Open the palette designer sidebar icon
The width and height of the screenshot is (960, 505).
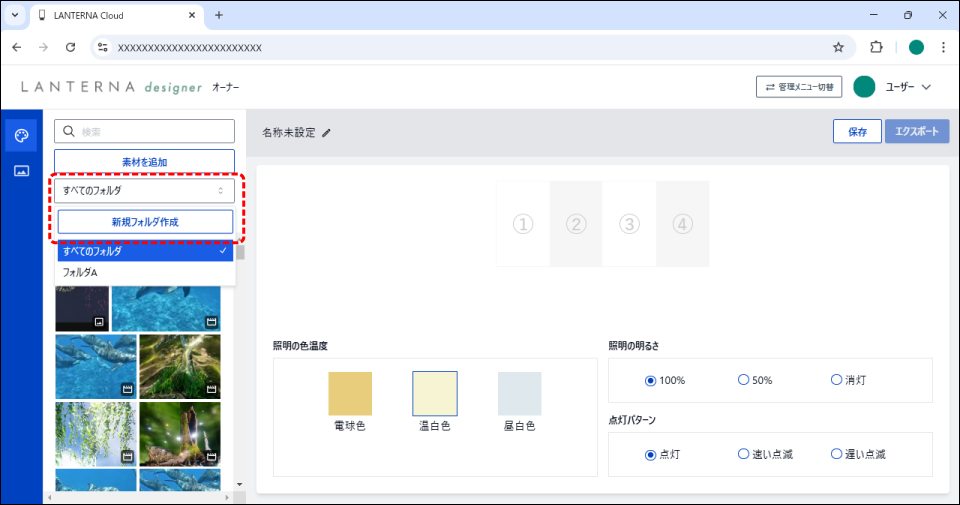[x=21, y=136]
